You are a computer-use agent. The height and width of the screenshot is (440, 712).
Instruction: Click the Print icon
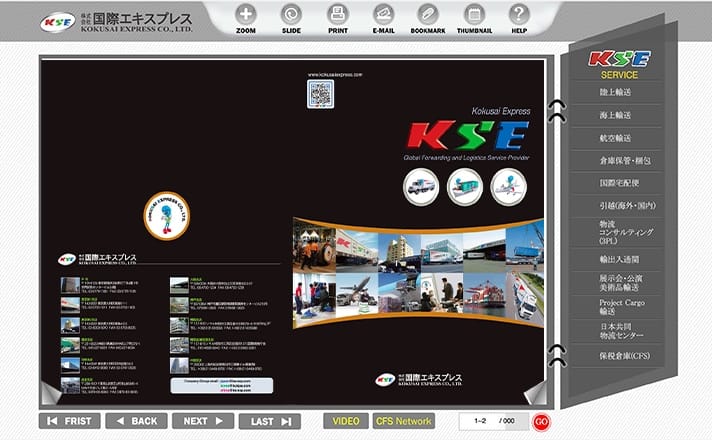coord(338,15)
